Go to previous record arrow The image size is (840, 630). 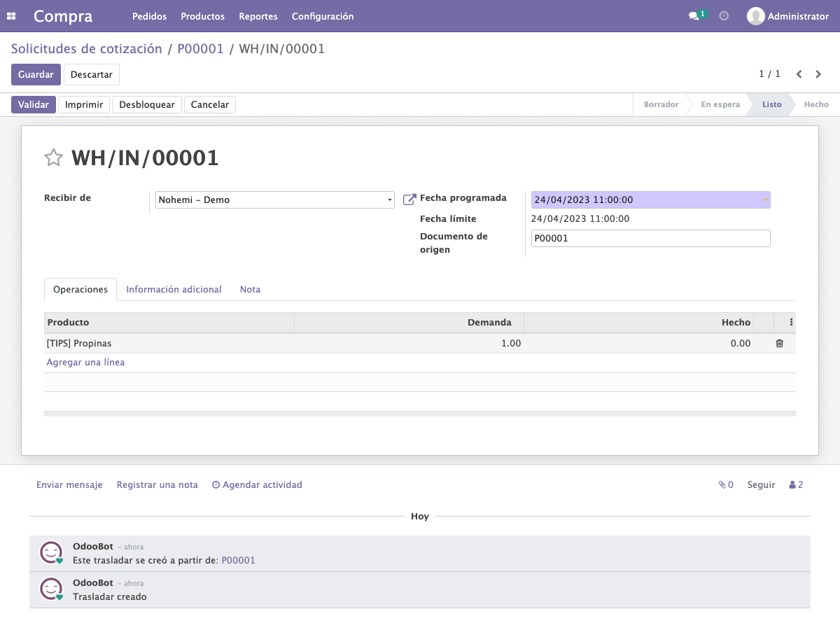pos(799,74)
